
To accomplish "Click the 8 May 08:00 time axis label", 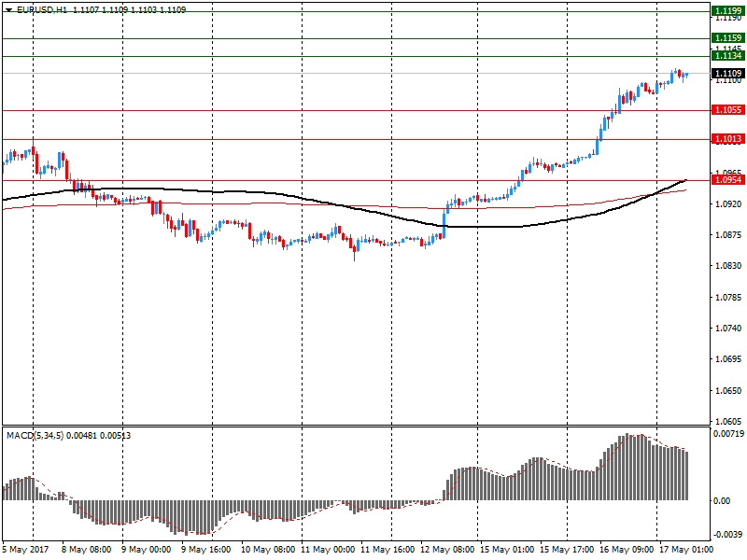I will click(86, 550).
